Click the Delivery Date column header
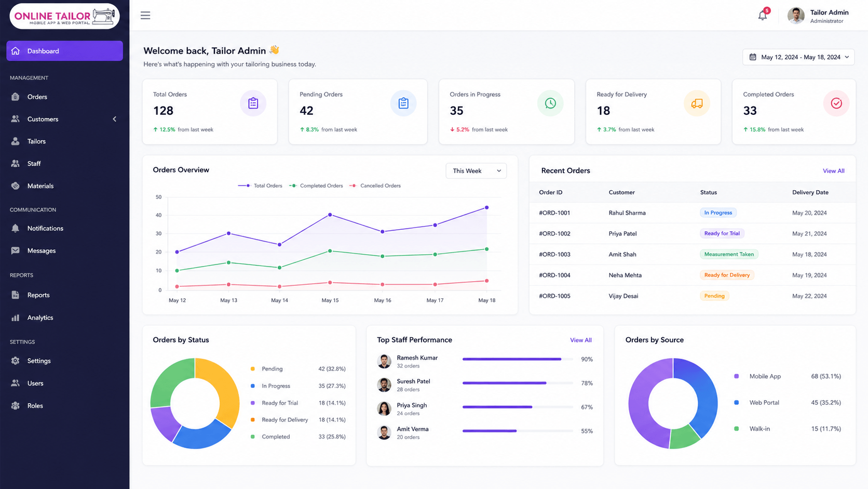 810,192
